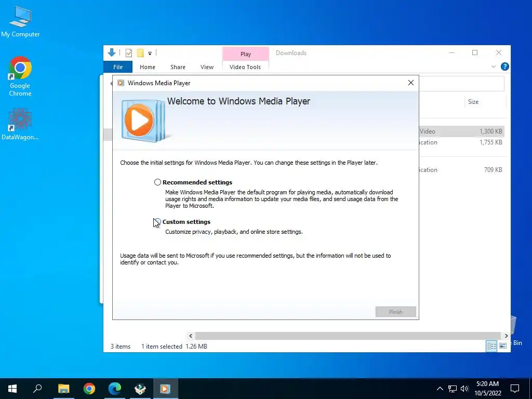Select the Recommended settings radio button
The width and height of the screenshot is (532, 399).
click(157, 182)
